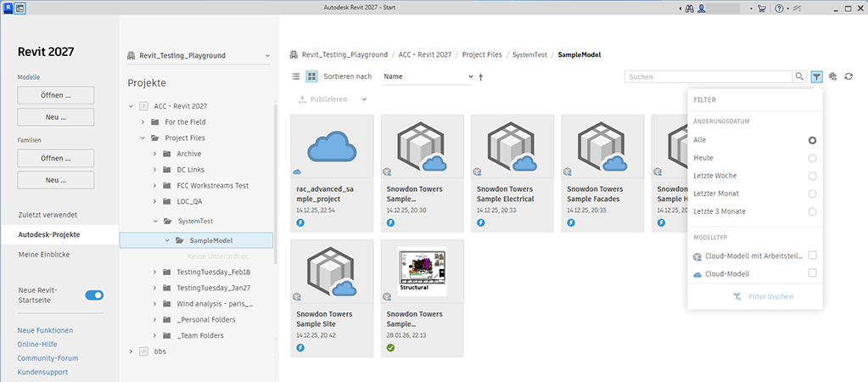This screenshot has width=868, height=382.
Task: Open Community-Forum link
Action: 48,358
